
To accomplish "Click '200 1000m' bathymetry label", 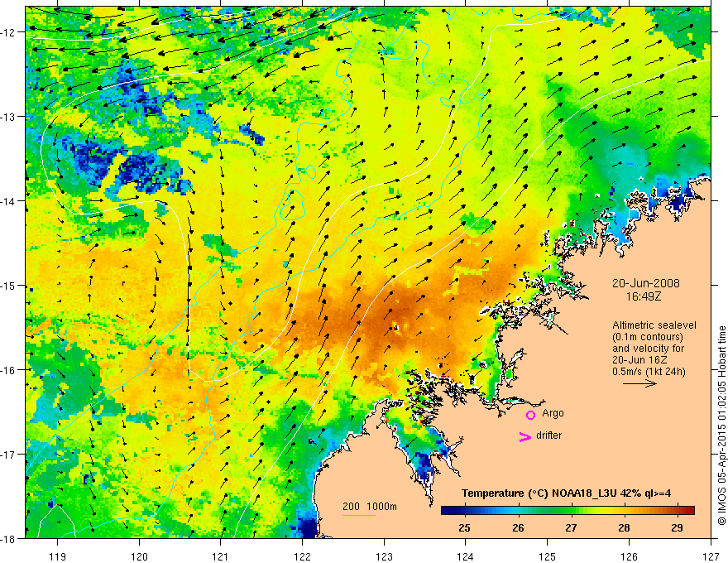I will [x=370, y=507].
